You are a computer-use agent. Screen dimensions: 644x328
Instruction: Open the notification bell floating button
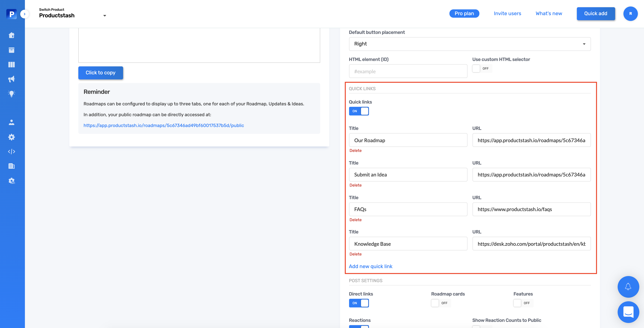point(628,287)
